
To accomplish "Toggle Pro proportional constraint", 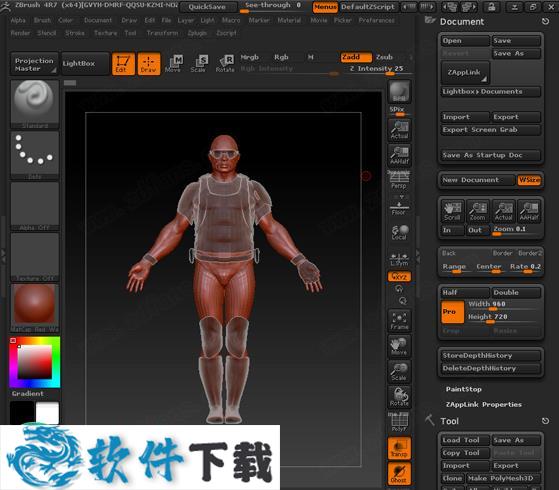I will coord(452,312).
